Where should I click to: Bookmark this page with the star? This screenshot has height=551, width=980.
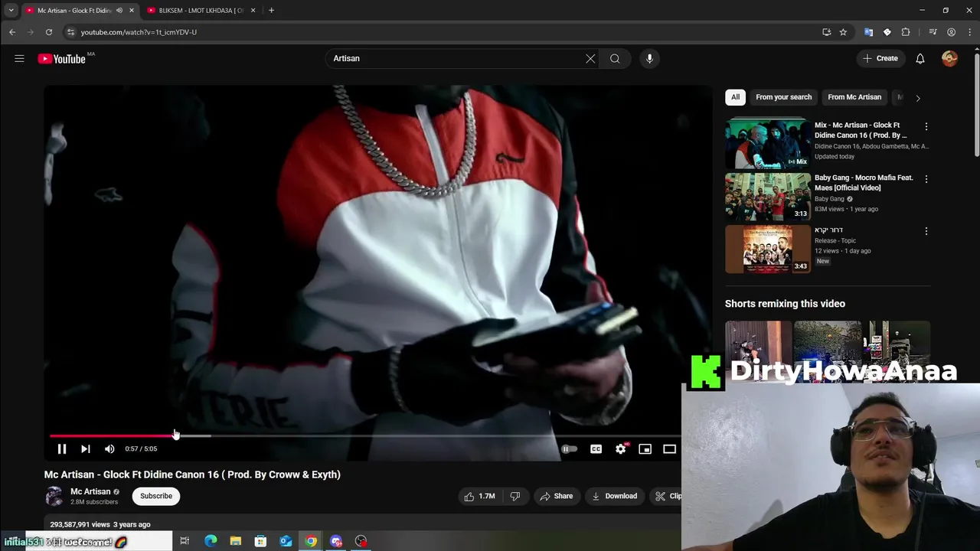pyautogui.click(x=843, y=32)
